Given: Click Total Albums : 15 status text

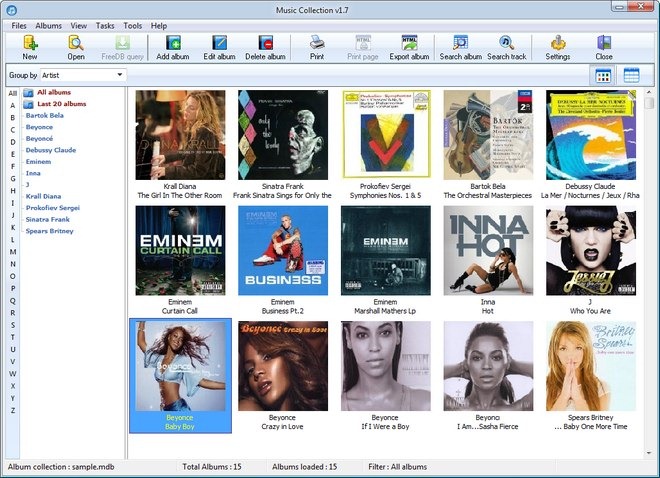Looking at the screenshot, I should pyautogui.click(x=212, y=467).
